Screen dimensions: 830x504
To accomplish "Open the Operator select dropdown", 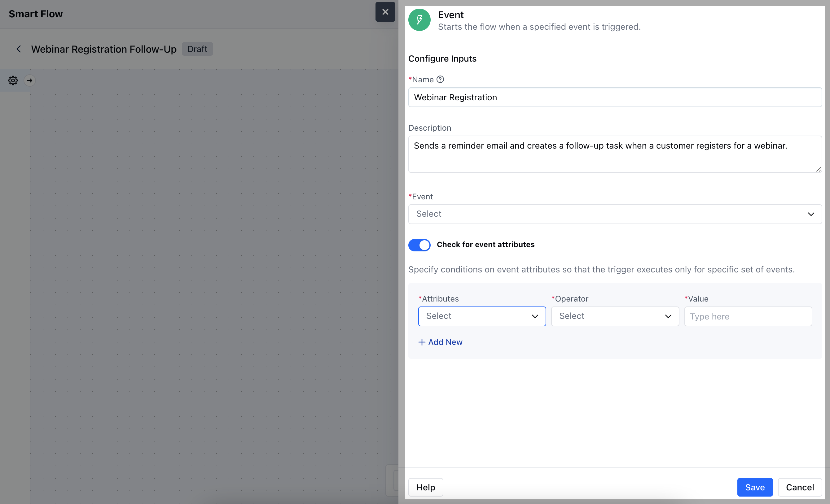I will point(615,316).
